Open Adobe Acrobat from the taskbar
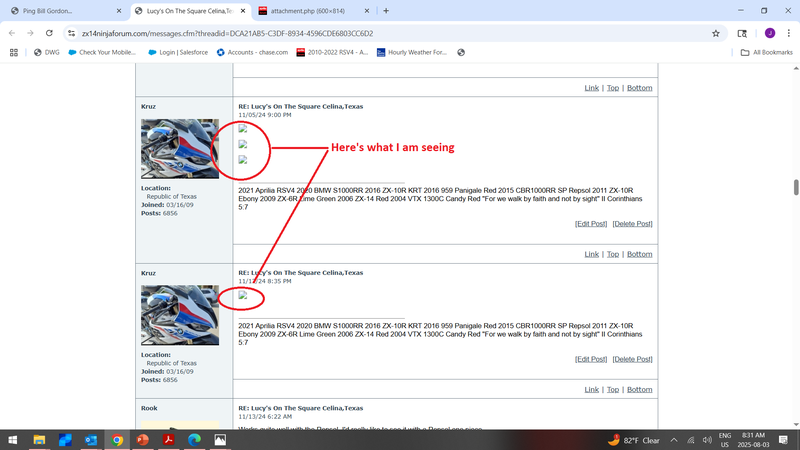The image size is (800, 450). coord(168,440)
